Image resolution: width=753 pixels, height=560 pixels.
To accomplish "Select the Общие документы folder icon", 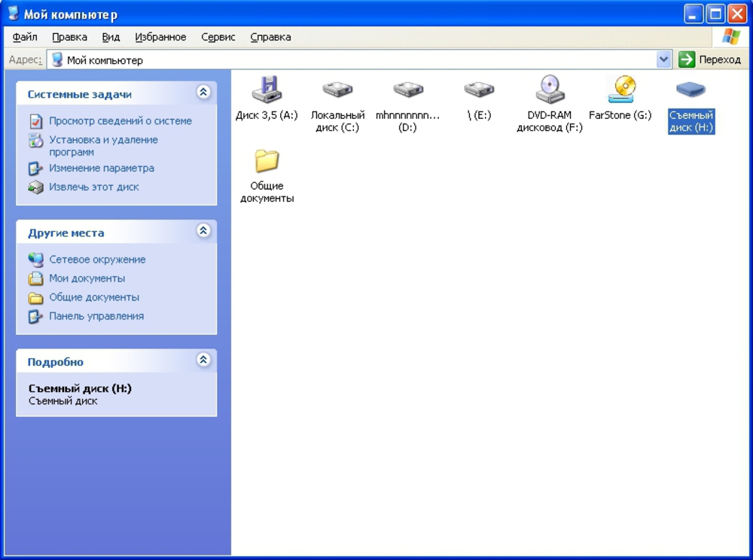I will (267, 160).
